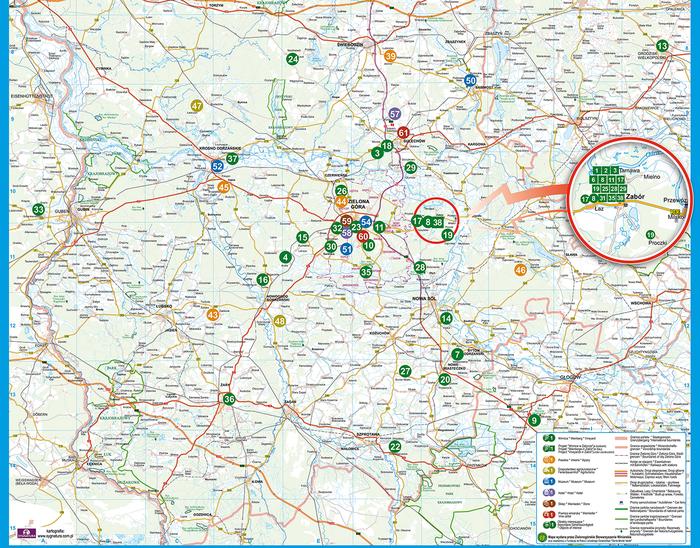The height and width of the screenshot is (548, 700).
Task: Select blue museum marker 50
Action: [470, 80]
